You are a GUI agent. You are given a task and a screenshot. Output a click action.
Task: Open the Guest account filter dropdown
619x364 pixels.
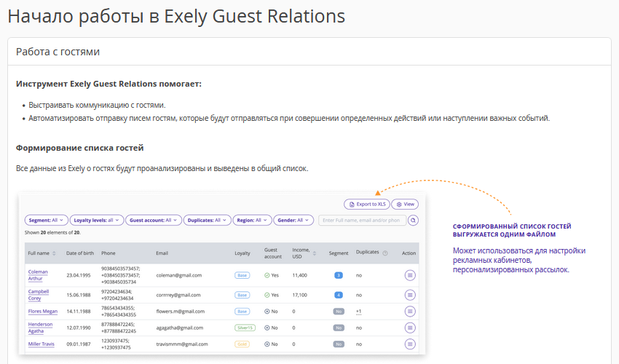click(152, 220)
